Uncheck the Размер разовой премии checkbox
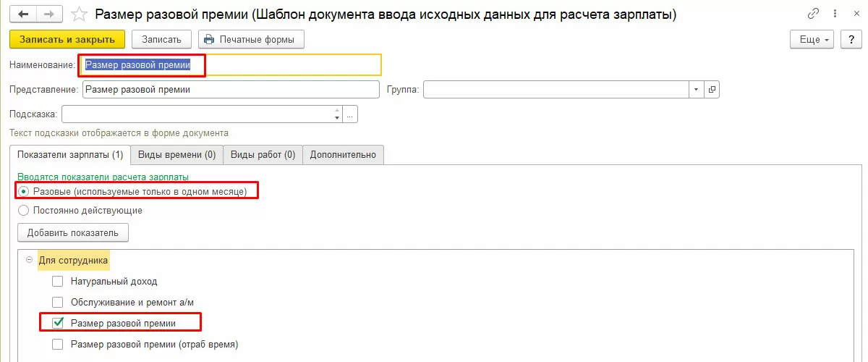Screen dimensions: 868x362 click(x=58, y=323)
